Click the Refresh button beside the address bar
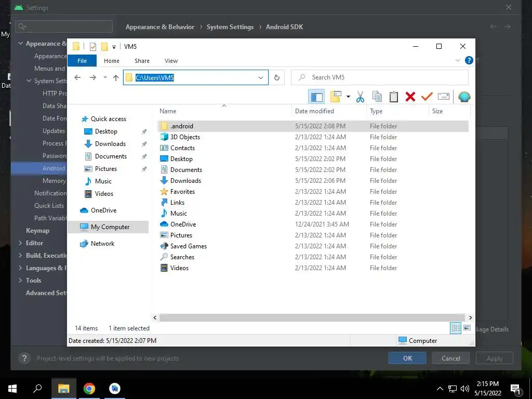 click(x=277, y=78)
